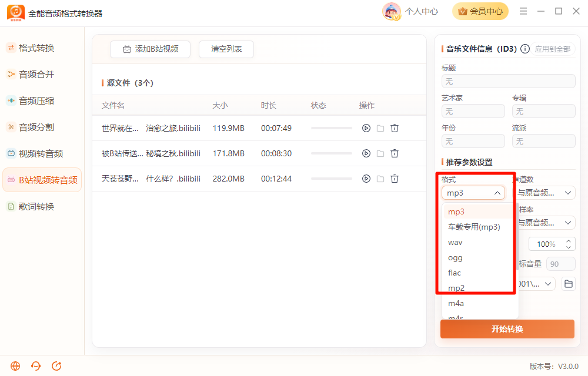This screenshot has height=376, width=588.
Task: Click the 文件名 column header
Action: click(113, 105)
